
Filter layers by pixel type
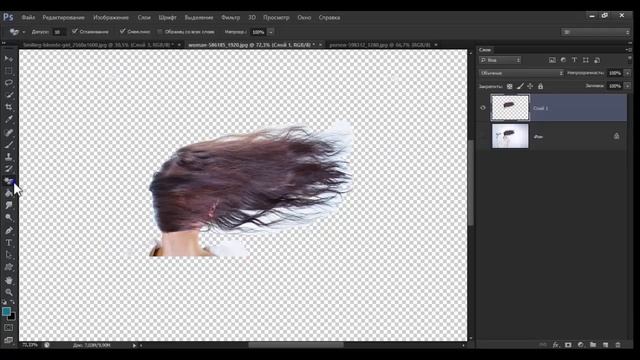pos(552,60)
